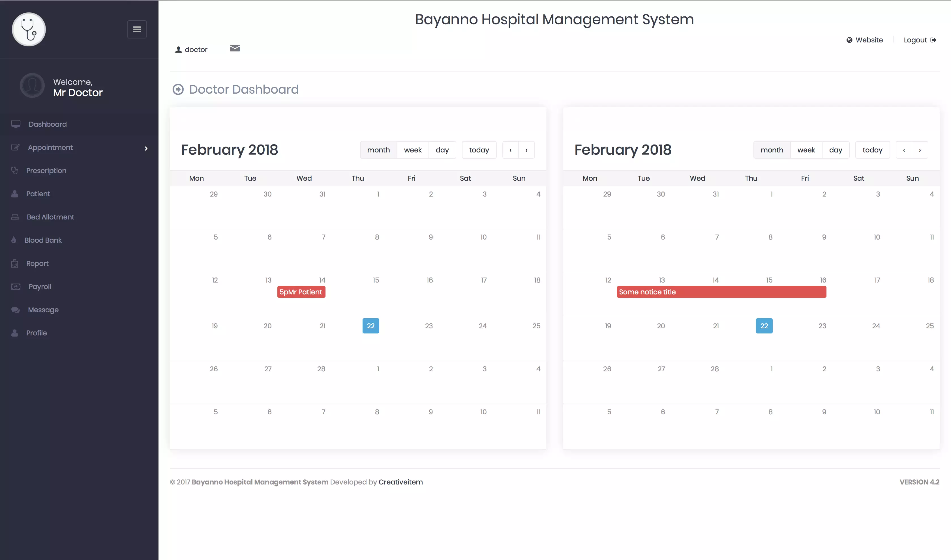
Task: Click the Doctor Dashboard arrow circle icon
Action: (178, 89)
